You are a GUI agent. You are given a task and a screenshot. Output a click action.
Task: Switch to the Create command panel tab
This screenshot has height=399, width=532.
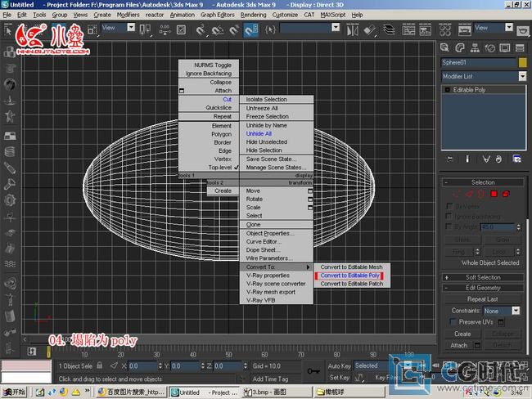(444, 48)
